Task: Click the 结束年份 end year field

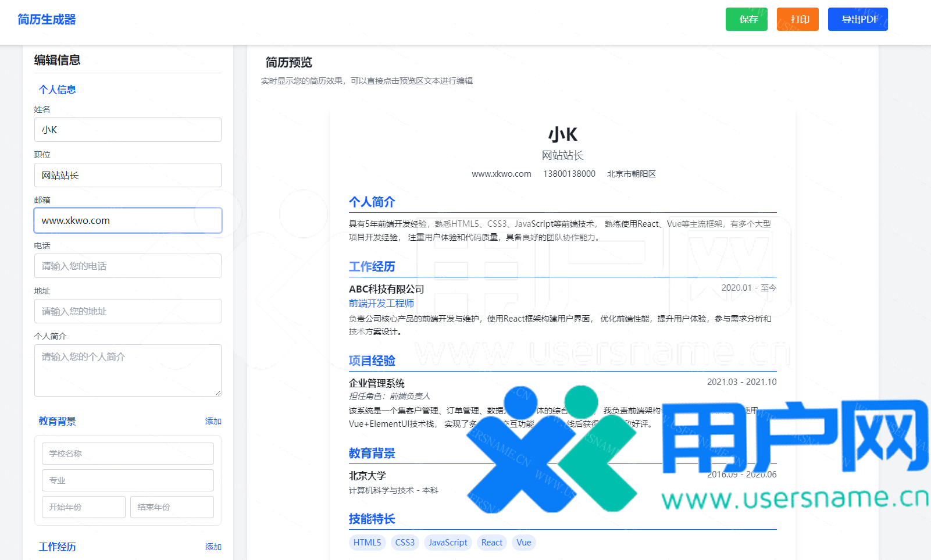Action: [x=172, y=507]
